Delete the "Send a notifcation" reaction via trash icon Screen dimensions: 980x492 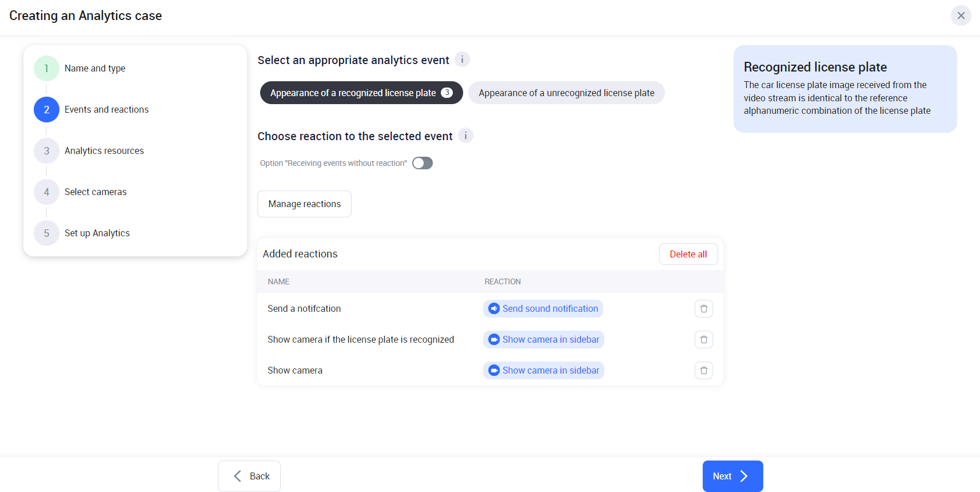pos(704,309)
